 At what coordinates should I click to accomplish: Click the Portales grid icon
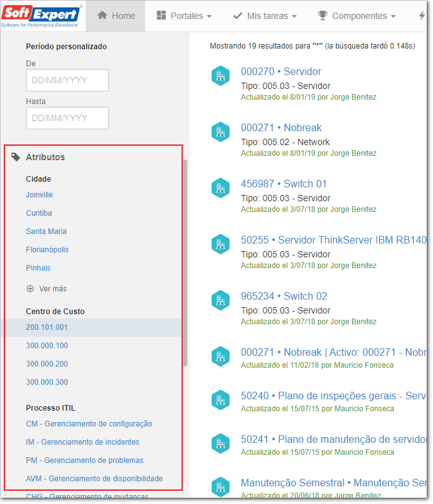(161, 15)
